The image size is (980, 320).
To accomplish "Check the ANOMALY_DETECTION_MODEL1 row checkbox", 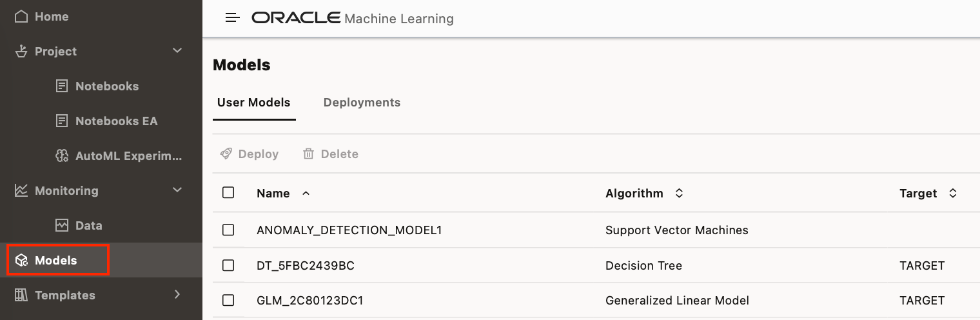I will (x=228, y=230).
